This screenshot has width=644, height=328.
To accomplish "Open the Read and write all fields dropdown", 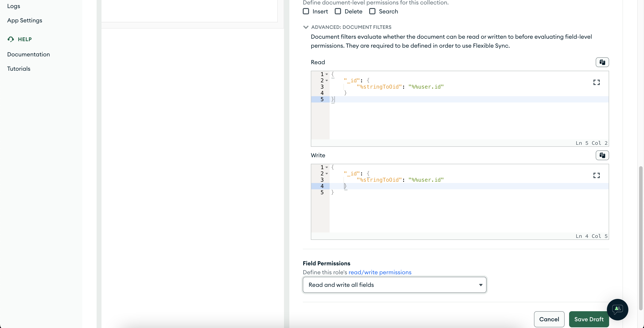I will click(394, 285).
